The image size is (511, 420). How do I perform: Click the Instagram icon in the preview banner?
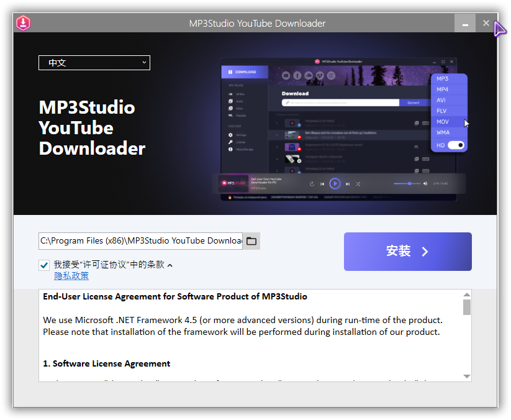pyautogui.click(x=332, y=76)
